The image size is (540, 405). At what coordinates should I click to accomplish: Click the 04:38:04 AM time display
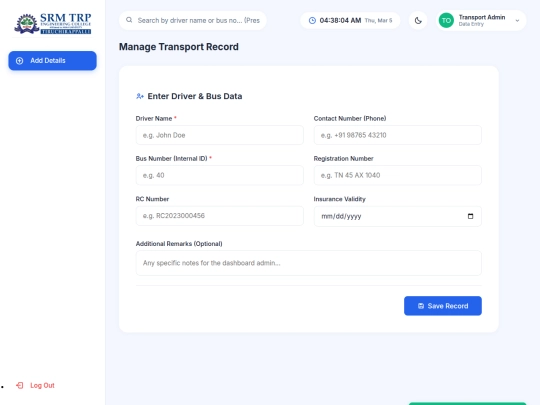(340, 20)
